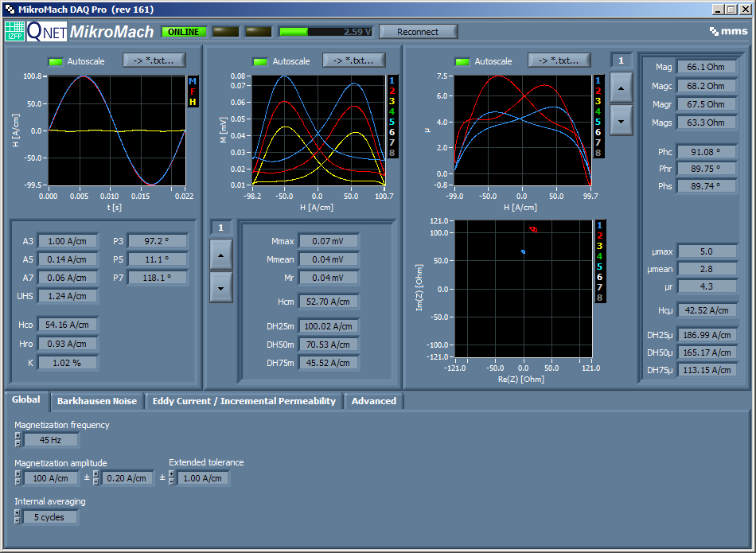Toggle Autoscale for the µ permeability plot
Screen dimensions: 756x553
pos(463,62)
